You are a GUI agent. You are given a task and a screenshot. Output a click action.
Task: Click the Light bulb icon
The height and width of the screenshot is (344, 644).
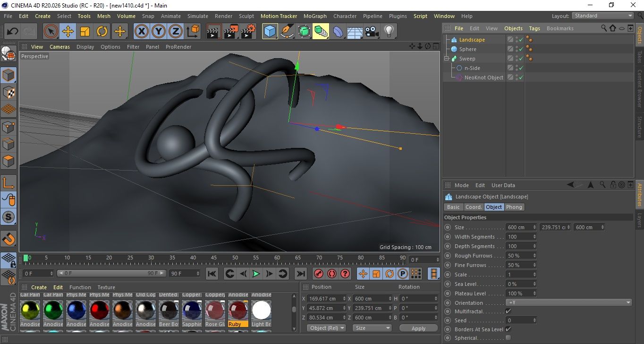(x=389, y=32)
